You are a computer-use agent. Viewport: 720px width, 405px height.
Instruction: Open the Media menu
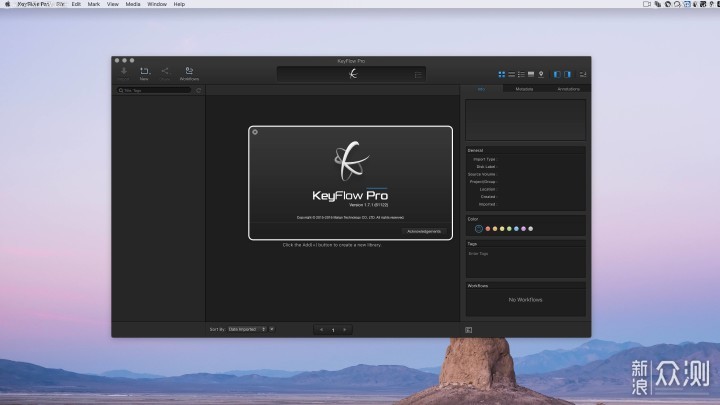[x=133, y=4]
